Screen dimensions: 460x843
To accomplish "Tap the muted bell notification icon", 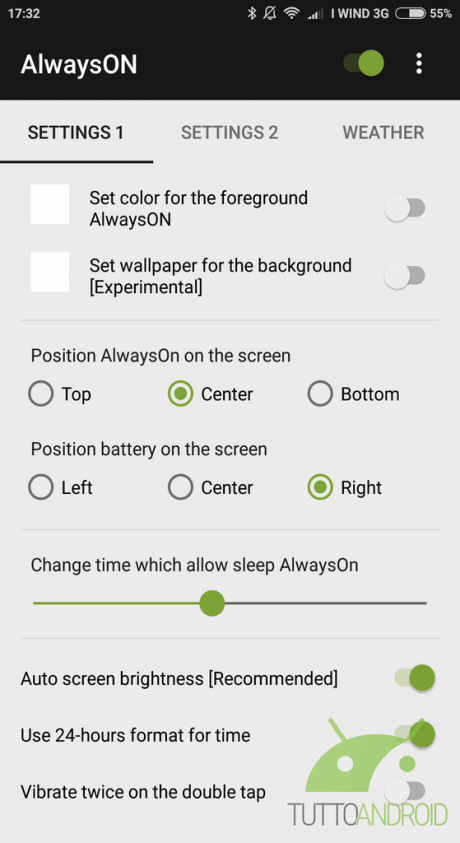I will tap(270, 13).
